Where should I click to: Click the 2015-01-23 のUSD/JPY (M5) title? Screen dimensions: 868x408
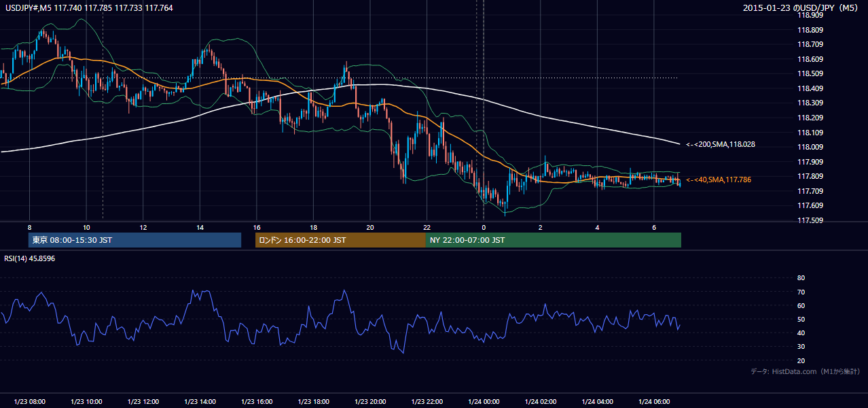point(801,7)
